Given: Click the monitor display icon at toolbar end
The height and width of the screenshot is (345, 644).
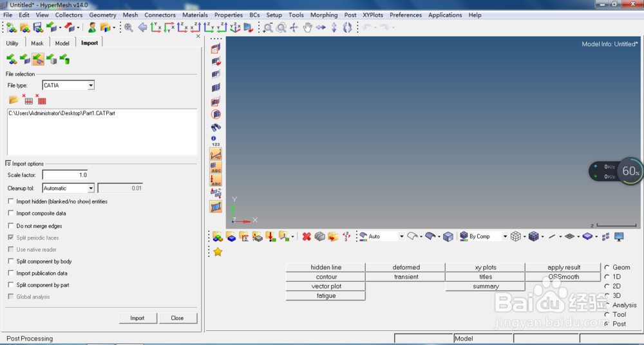Looking at the screenshot, I should point(619,237).
